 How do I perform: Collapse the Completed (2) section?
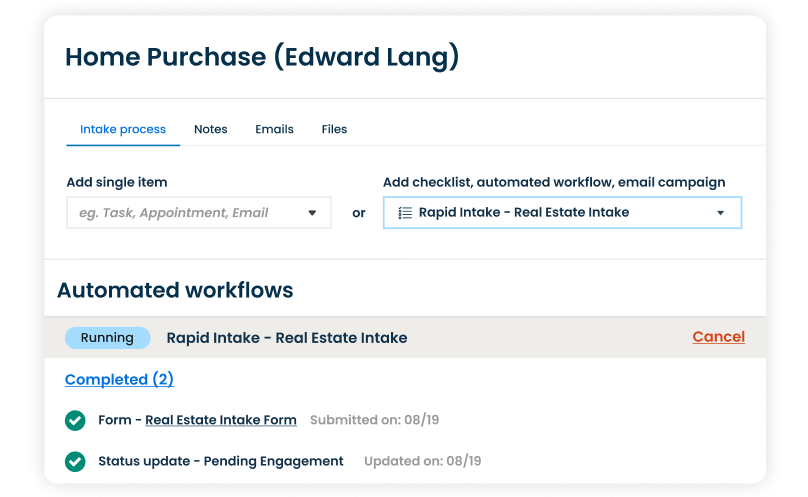[x=119, y=380]
